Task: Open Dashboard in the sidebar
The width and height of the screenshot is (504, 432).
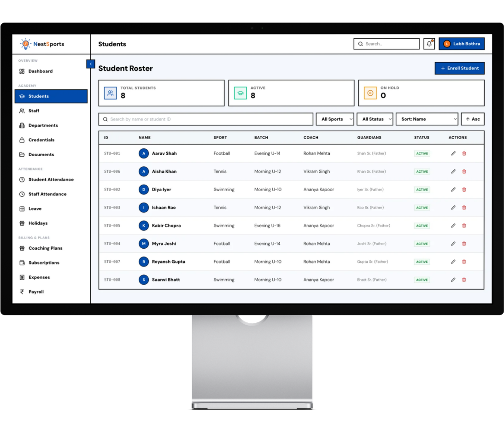Action: pos(51,71)
